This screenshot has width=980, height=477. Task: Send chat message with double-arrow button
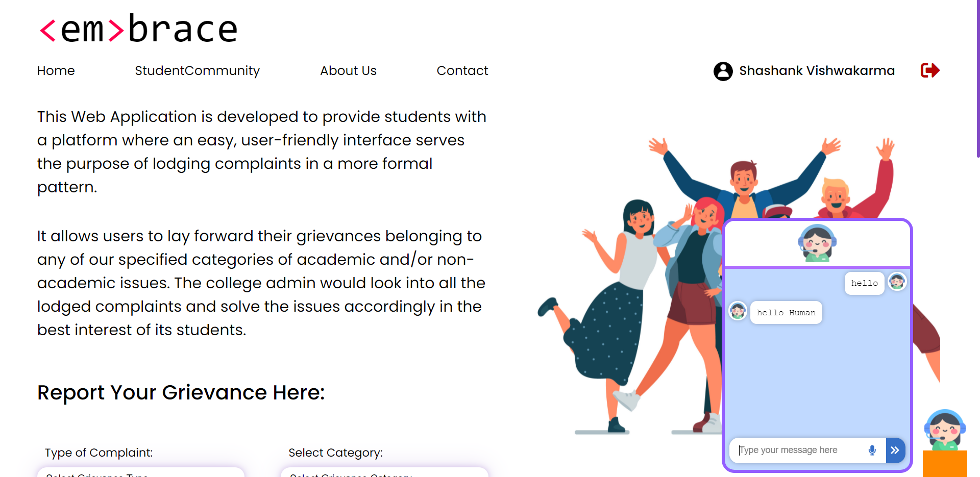click(895, 450)
